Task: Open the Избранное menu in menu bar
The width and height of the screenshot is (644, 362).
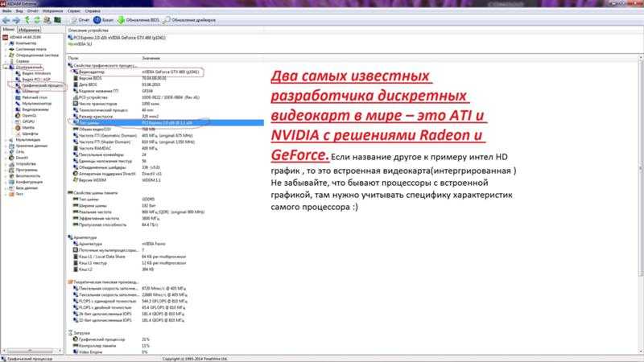Action: 52,11
